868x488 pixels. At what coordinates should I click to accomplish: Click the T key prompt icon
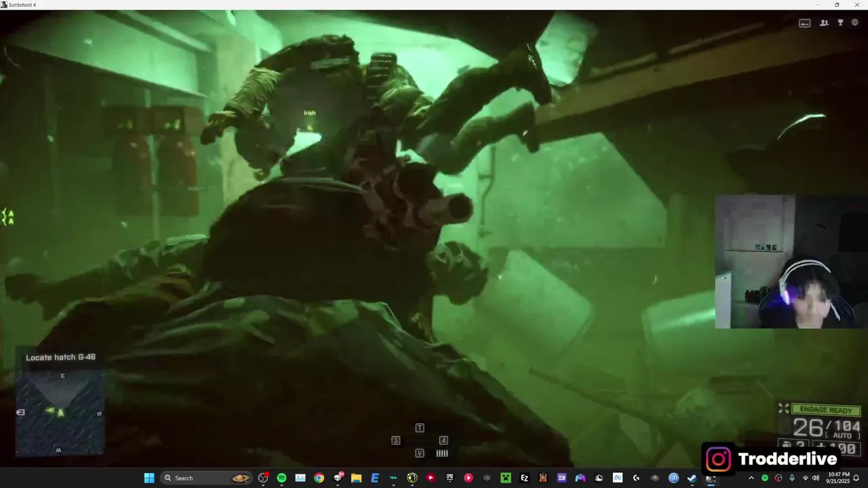click(x=420, y=428)
